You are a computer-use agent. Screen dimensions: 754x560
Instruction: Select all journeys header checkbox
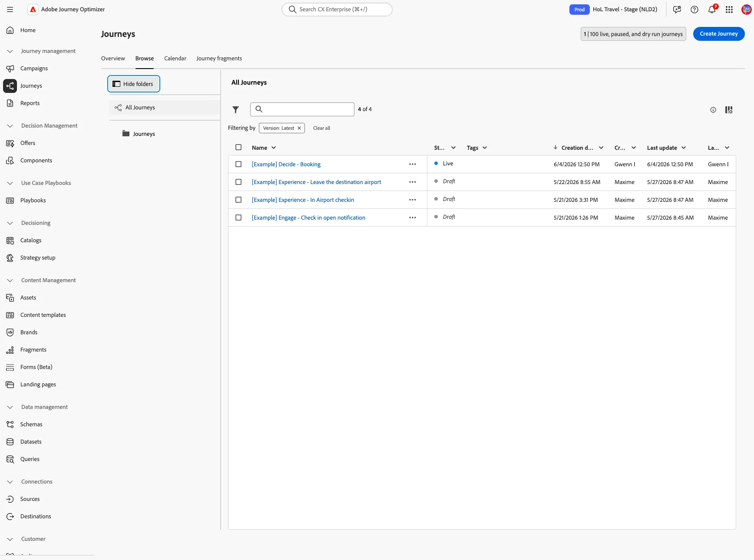[x=238, y=147]
